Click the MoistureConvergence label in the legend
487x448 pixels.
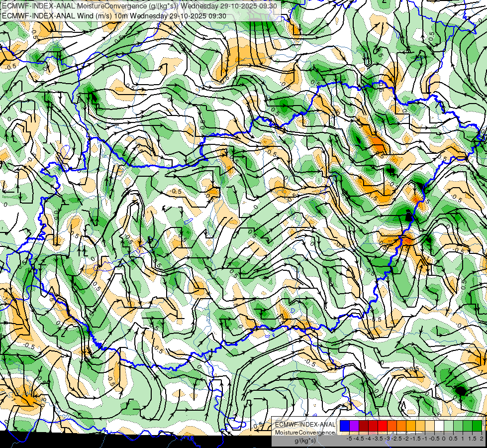[305, 433]
